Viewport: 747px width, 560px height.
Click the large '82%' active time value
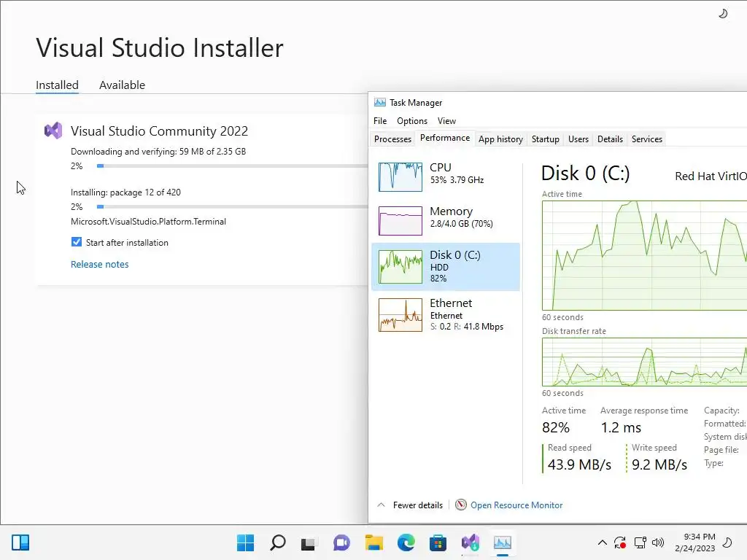click(555, 427)
